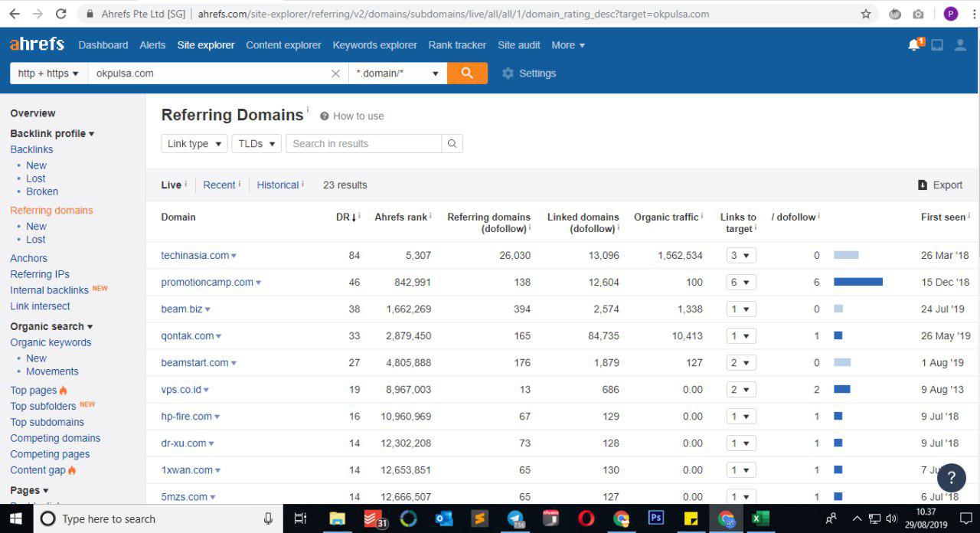Clear the okpulsa.com search field
Screen dimensions: 980x533
(335, 74)
